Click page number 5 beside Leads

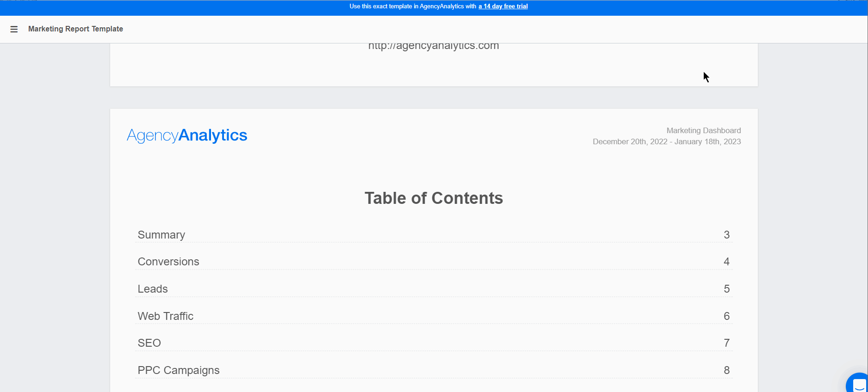(726, 289)
